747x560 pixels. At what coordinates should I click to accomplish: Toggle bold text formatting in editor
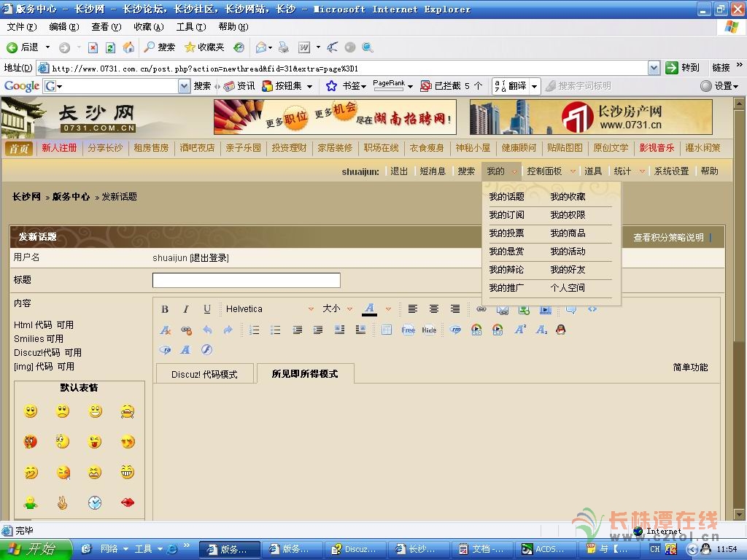(165, 309)
